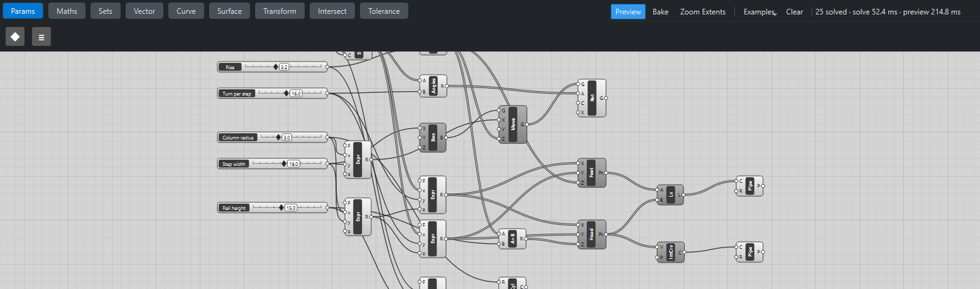Select the Pipe node fed by Ln
980x289 pixels.
(750, 186)
